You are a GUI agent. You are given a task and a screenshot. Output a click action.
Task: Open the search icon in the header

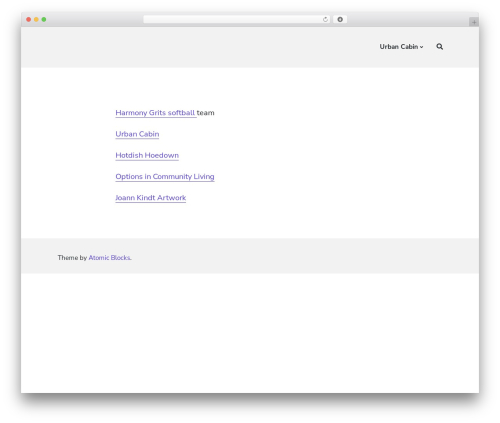tap(440, 47)
